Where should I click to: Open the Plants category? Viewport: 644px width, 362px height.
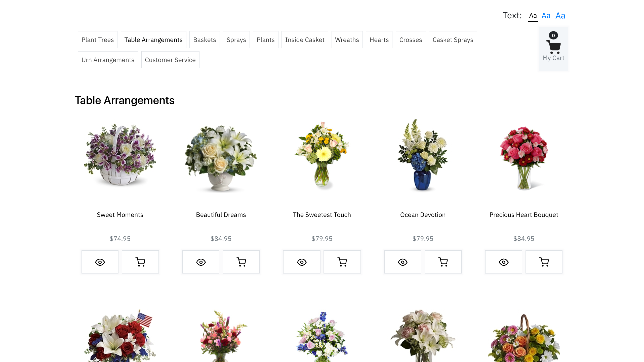tap(266, 40)
